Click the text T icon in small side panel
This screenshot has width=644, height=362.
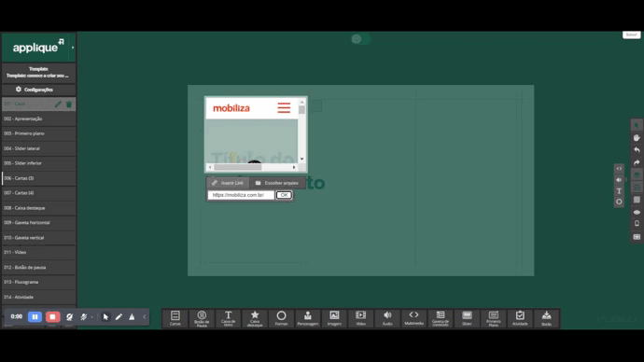[x=619, y=191]
